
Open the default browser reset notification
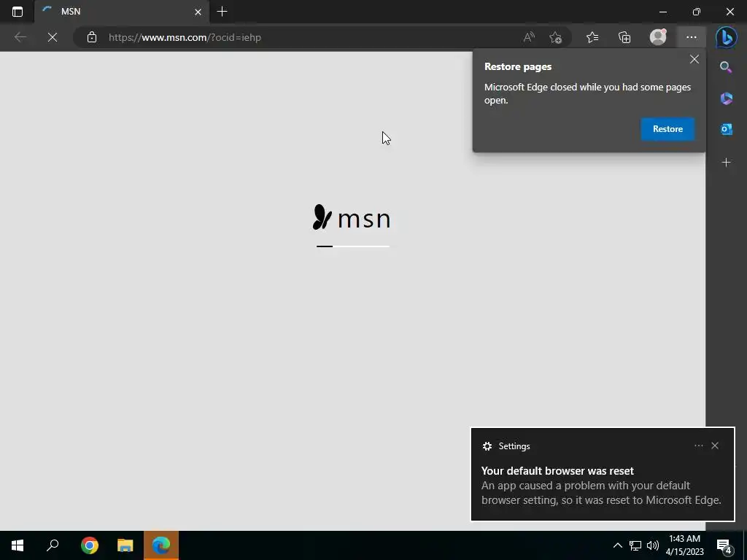click(603, 474)
